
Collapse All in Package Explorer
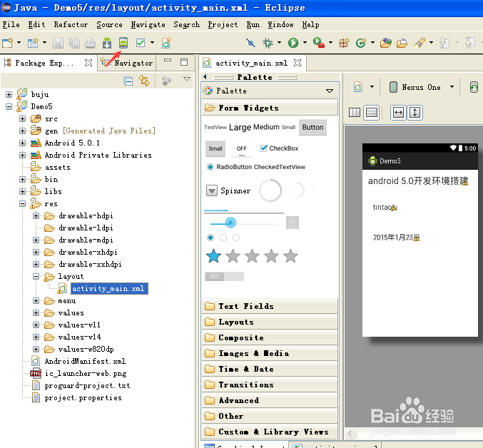tap(128, 81)
